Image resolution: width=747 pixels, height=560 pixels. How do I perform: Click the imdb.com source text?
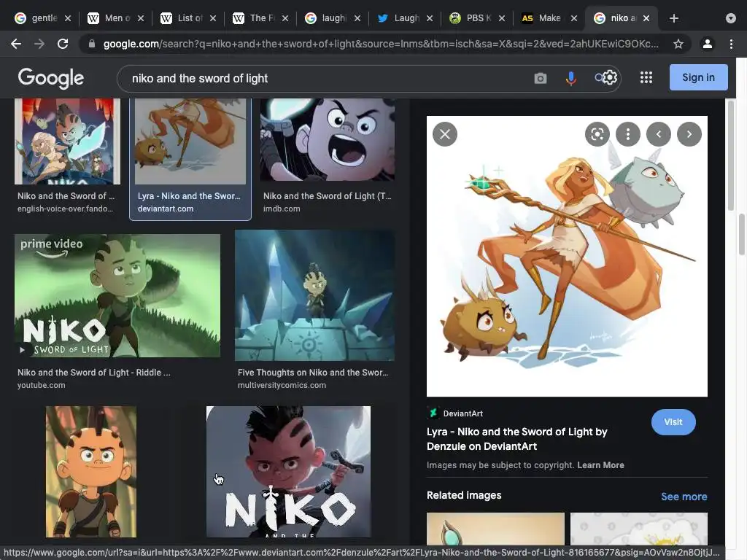(282, 209)
